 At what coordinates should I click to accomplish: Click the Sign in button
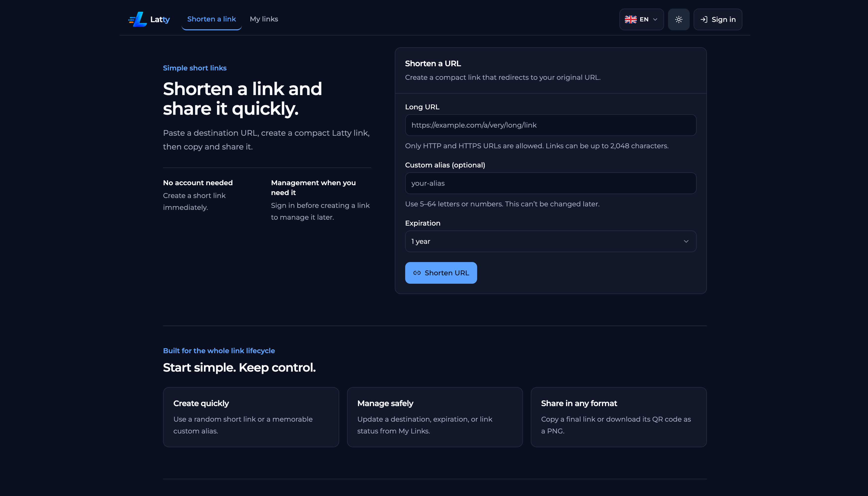[718, 19]
